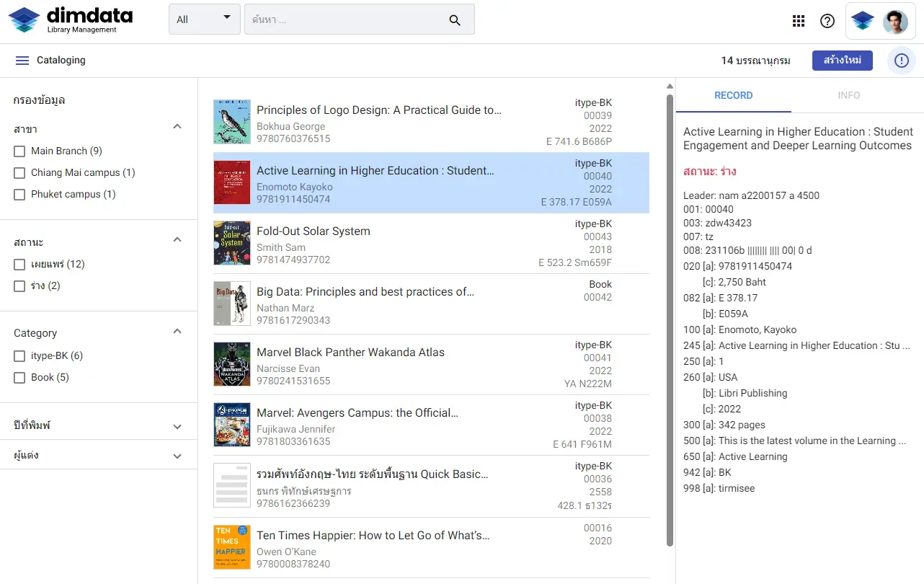Click the สถานะ: ร่าง status line
The width and height of the screenshot is (924, 584).
[x=710, y=172]
